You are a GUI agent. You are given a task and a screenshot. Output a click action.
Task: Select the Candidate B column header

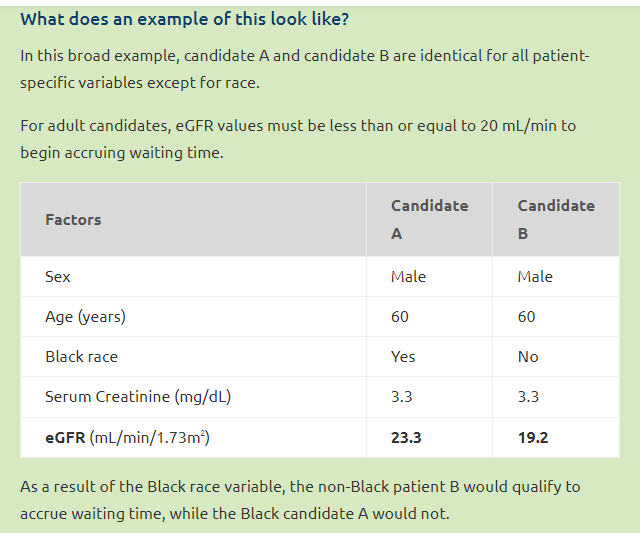click(556, 220)
